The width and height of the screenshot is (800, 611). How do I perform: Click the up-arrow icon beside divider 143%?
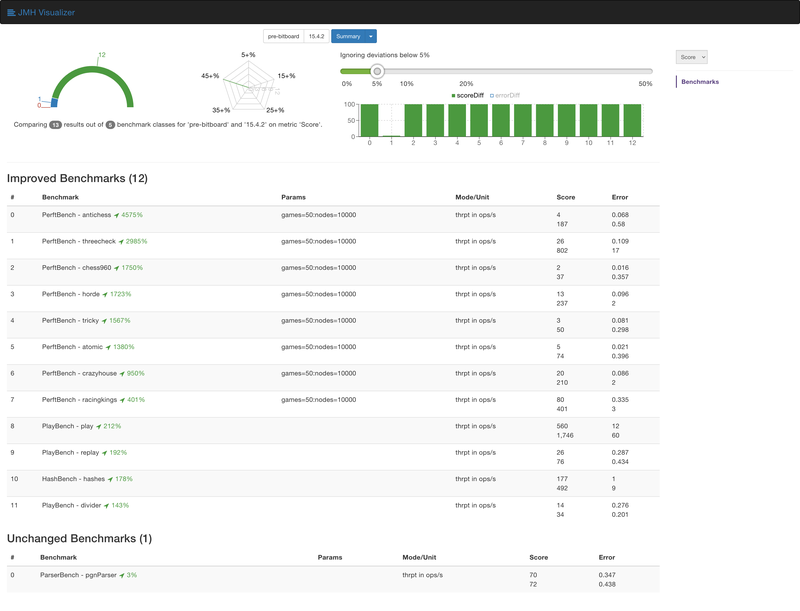tap(107, 506)
